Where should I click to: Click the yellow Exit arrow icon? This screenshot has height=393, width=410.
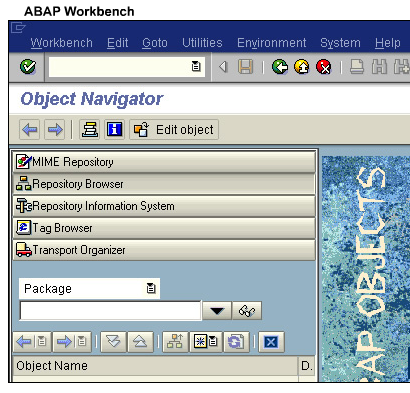(302, 67)
